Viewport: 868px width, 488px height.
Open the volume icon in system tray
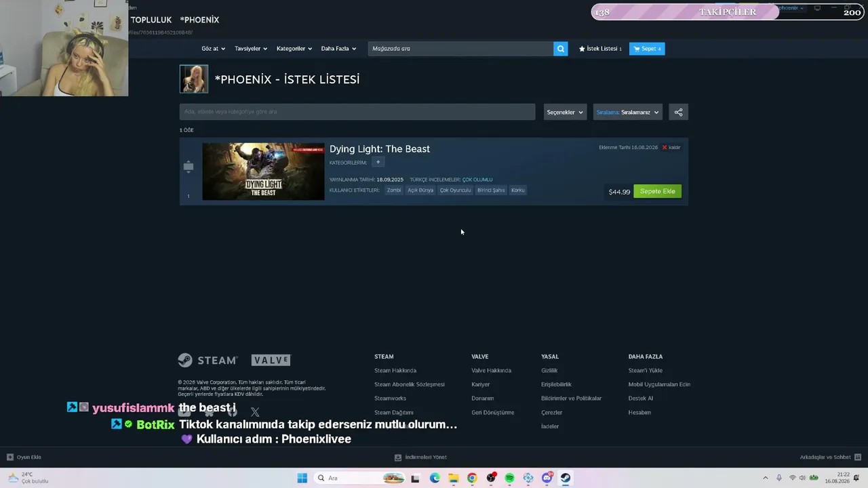click(x=802, y=478)
